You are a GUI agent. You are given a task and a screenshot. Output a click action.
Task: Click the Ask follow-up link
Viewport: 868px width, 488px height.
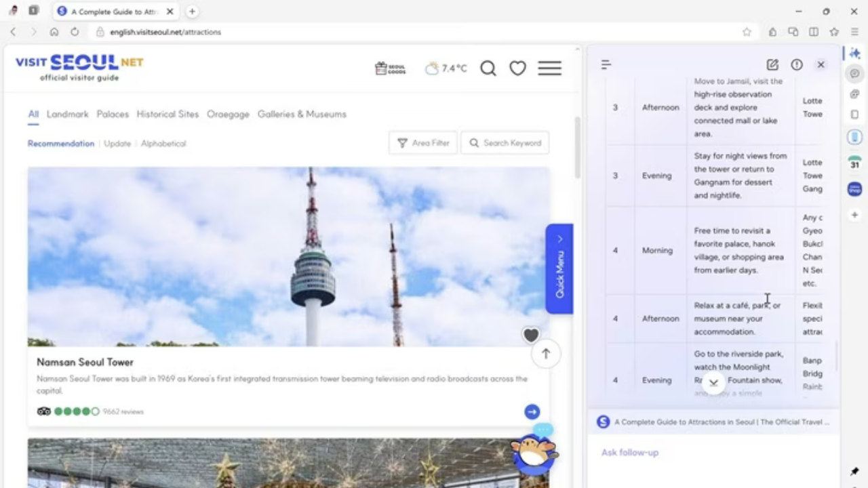[x=629, y=452]
